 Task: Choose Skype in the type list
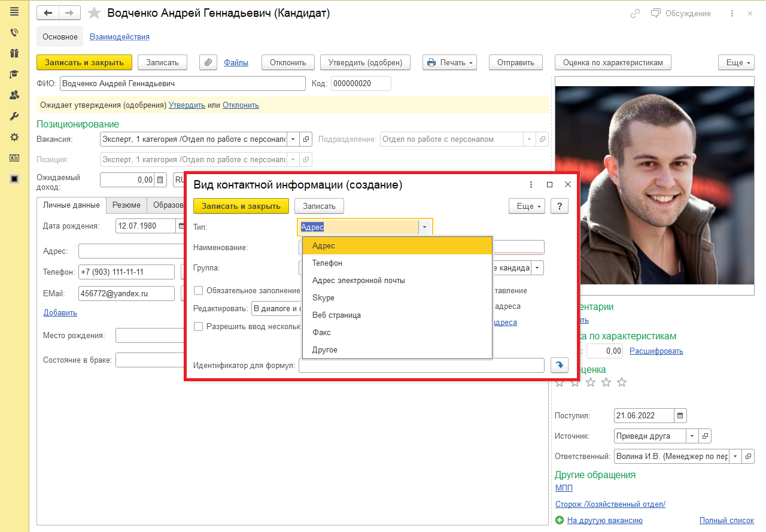(323, 297)
